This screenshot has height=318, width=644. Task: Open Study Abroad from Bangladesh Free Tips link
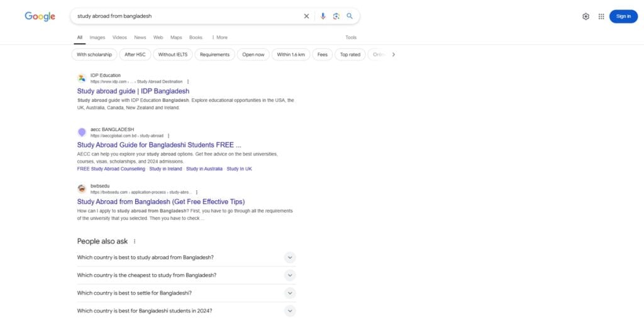(x=160, y=202)
